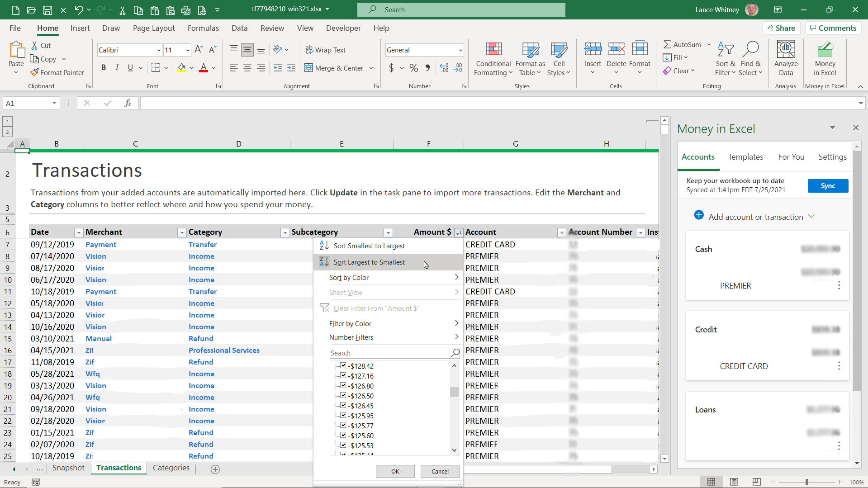Decrease font size icon
Screen dimensions: 868x488
[x=212, y=50]
